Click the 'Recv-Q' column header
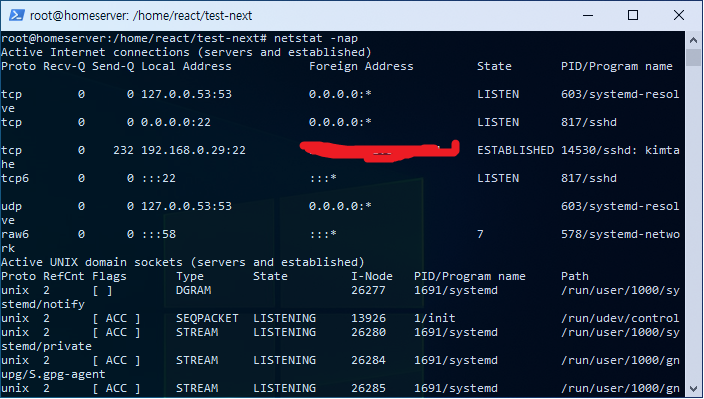 tap(64, 66)
